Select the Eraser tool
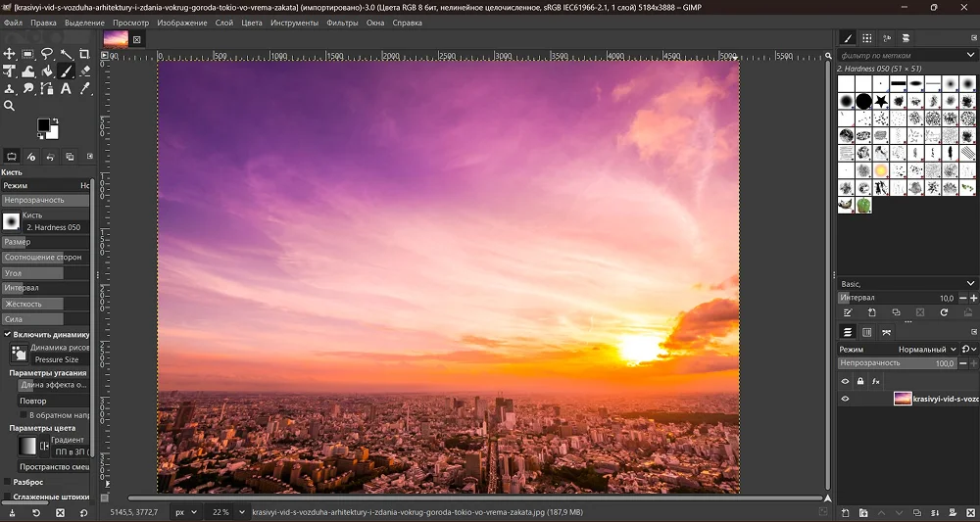Viewport: 980px width, 522px height. [x=84, y=71]
